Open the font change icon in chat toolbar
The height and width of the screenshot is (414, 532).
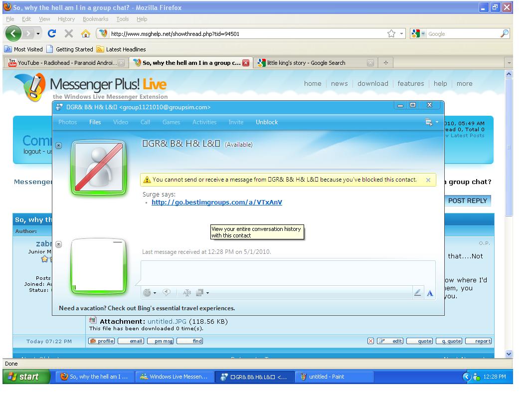point(187,293)
